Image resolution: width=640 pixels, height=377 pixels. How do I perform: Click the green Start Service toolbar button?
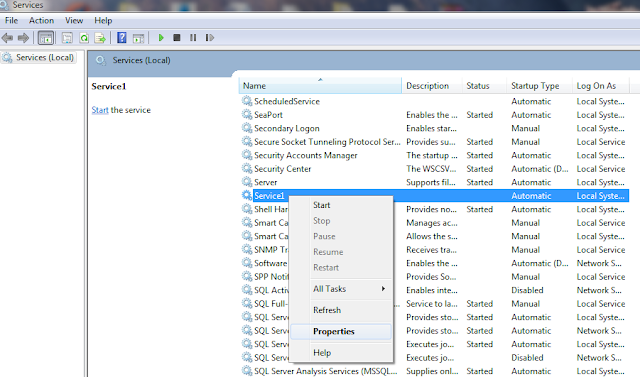tap(161, 38)
